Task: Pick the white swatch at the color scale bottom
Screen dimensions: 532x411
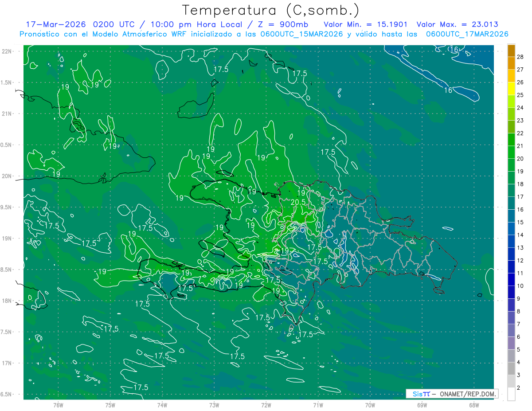Action: coord(511,394)
